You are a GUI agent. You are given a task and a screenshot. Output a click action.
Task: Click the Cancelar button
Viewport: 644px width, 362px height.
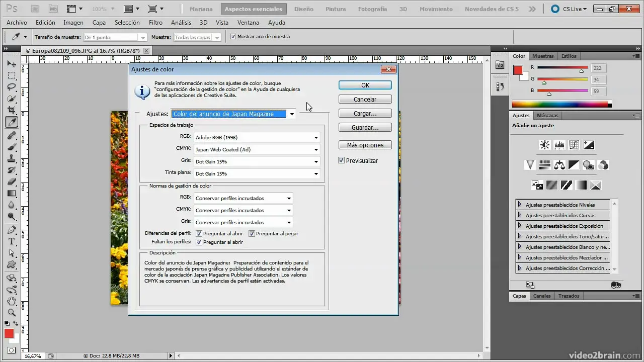365,100
